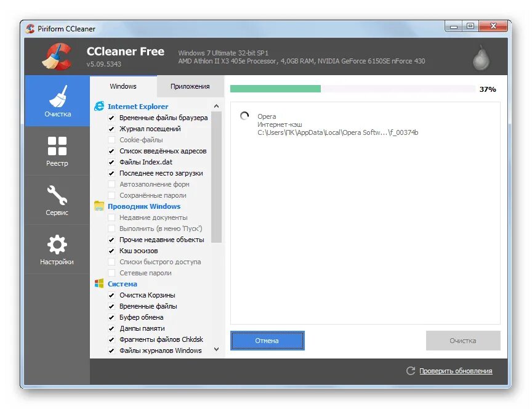The image size is (532, 409).
Task: Select the Система group heading
Action: (x=123, y=284)
